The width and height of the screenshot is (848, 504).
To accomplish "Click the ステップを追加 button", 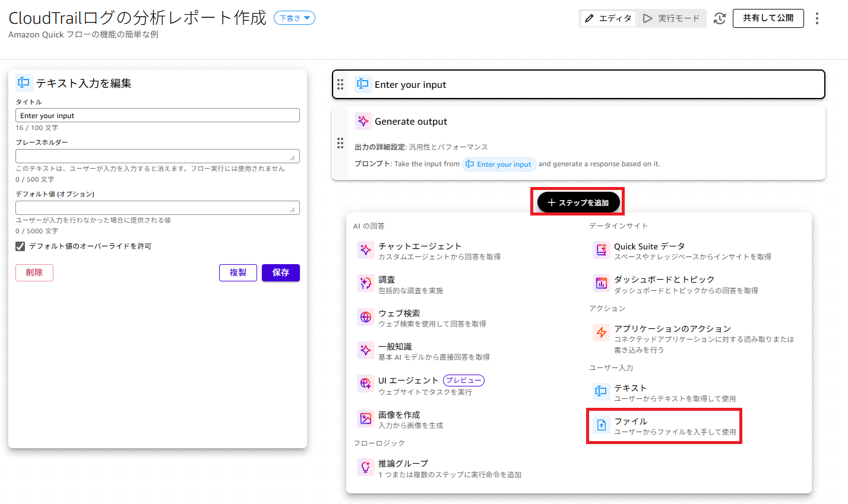I will (x=578, y=202).
